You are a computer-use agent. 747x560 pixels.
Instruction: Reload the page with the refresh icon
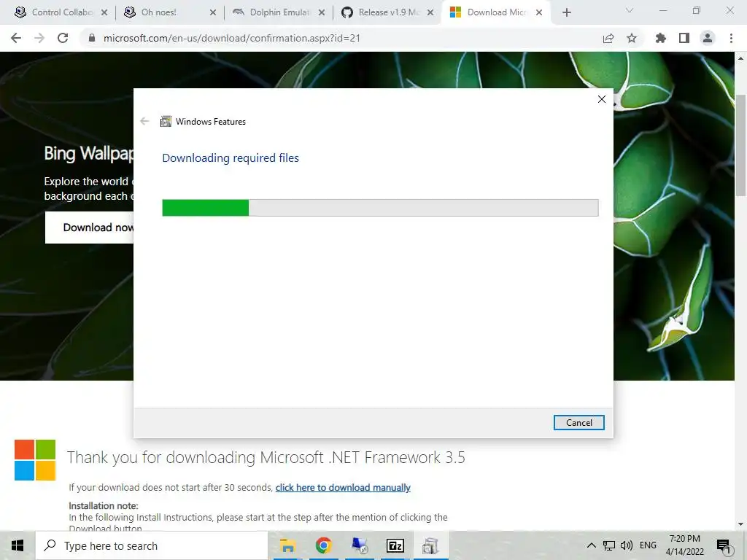63,38
